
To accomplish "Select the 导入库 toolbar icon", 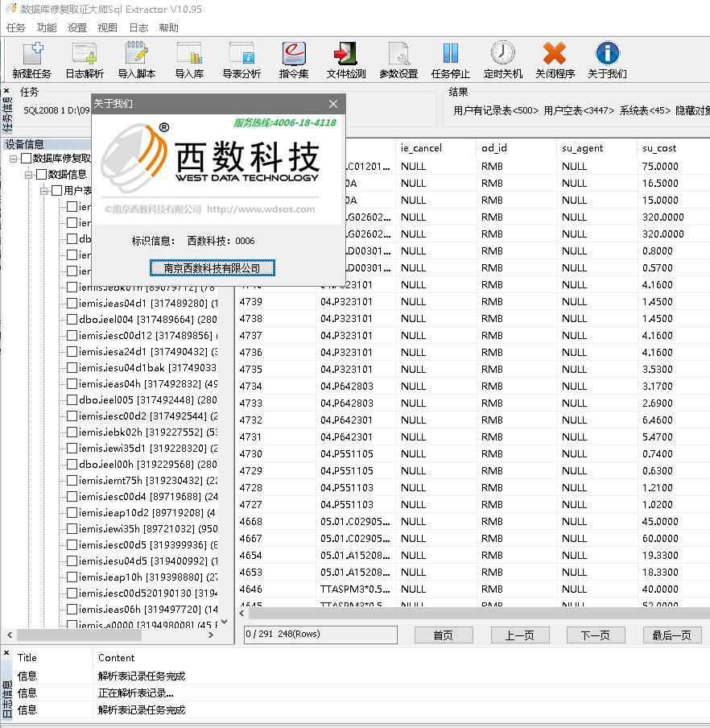I will pyautogui.click(x=189, y=60).
